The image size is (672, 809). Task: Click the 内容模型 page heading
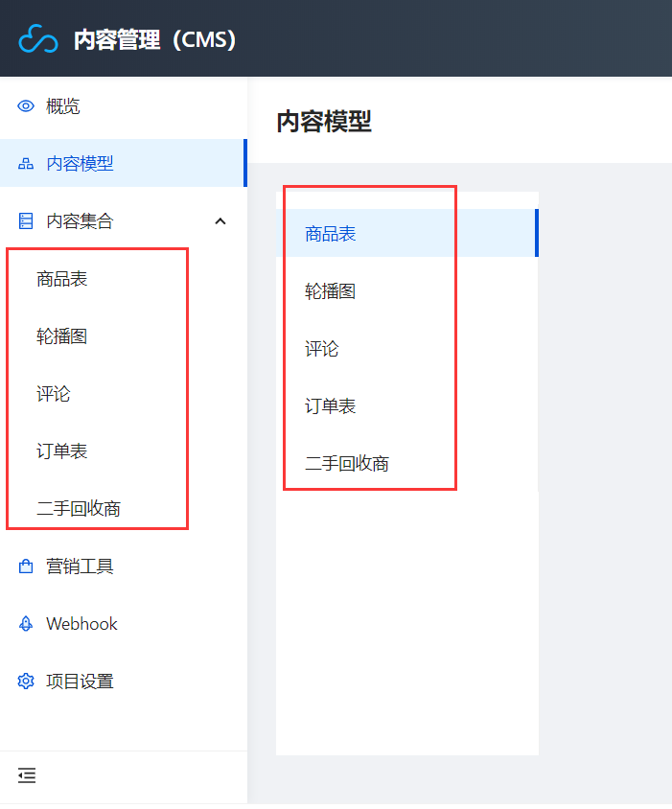click(x=324, y=122)
